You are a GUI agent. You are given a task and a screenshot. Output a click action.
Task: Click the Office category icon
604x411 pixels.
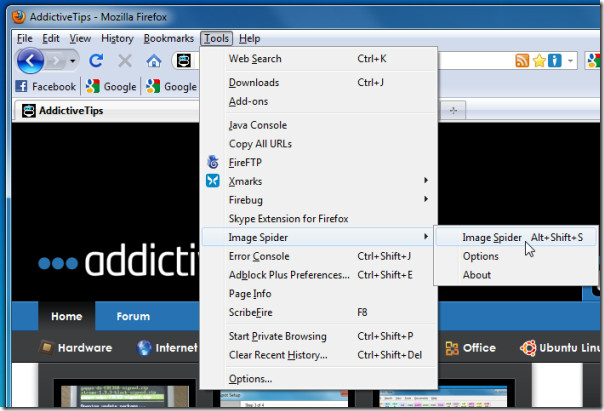[452, 348]
